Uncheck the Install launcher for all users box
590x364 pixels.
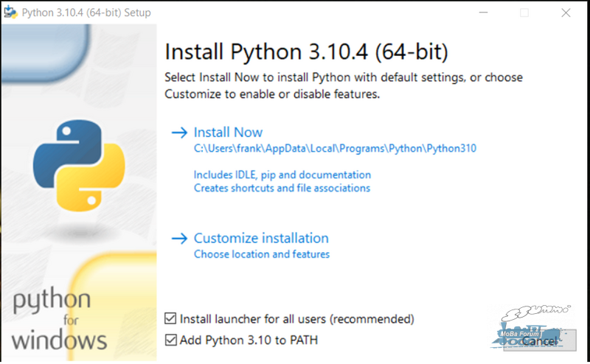click(170, 318)
